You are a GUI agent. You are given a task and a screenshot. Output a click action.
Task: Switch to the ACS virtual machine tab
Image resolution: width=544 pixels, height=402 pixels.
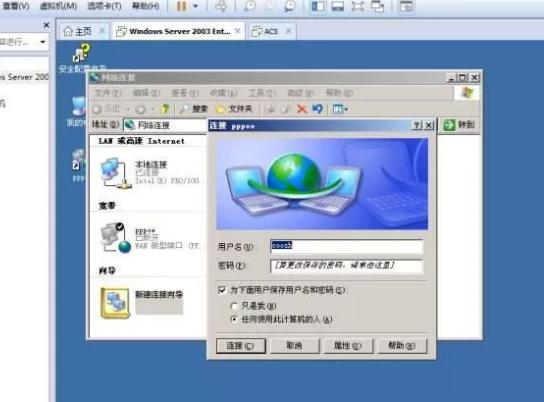[272, 31]
